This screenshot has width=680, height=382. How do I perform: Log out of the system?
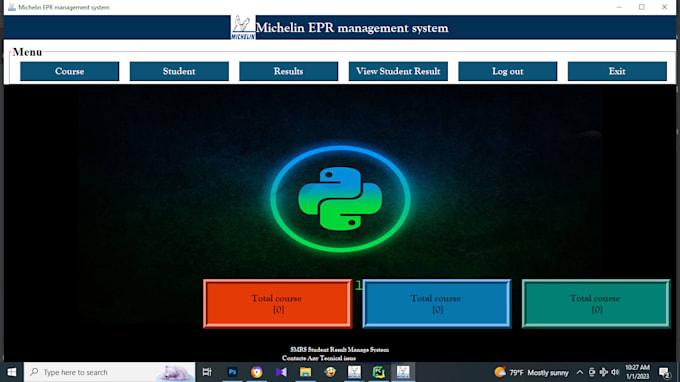pos(507,71)
